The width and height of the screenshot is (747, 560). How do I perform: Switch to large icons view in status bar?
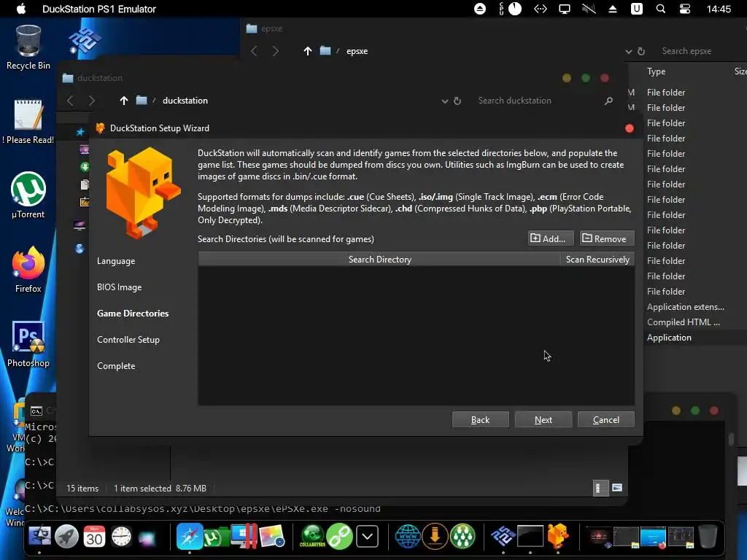coord(617,488)
